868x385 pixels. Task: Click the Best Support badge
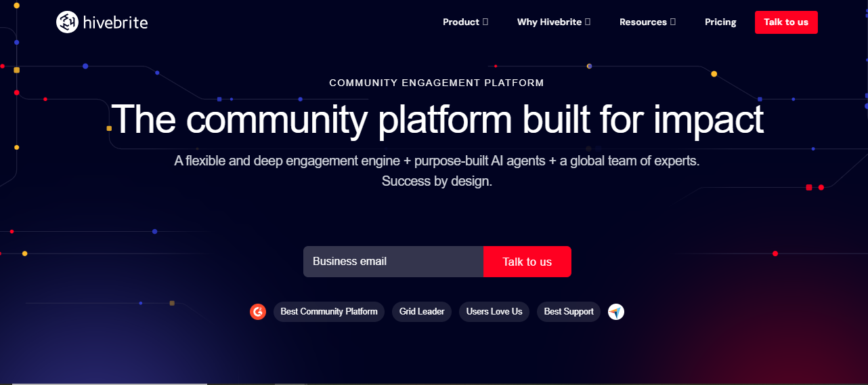[569, 312]
